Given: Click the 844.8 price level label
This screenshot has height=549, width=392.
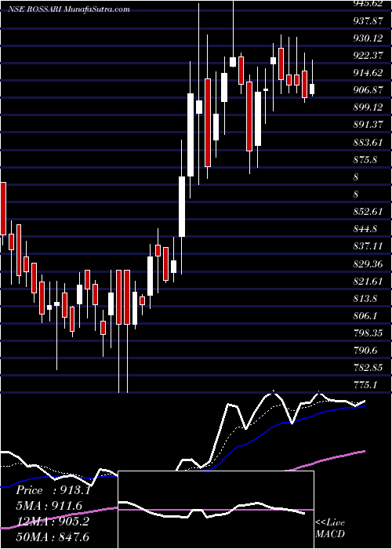Looking at the screenshot, I should click(365, 229).
